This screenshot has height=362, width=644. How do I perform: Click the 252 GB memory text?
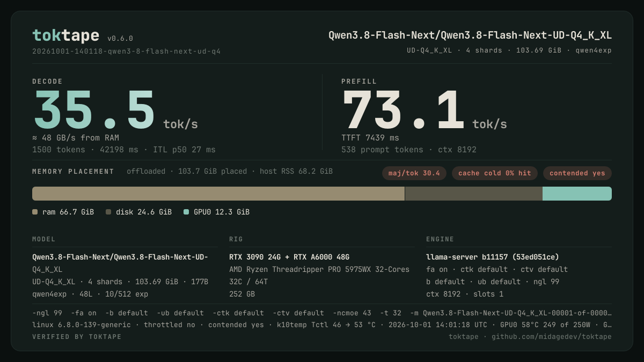(242, 294)
